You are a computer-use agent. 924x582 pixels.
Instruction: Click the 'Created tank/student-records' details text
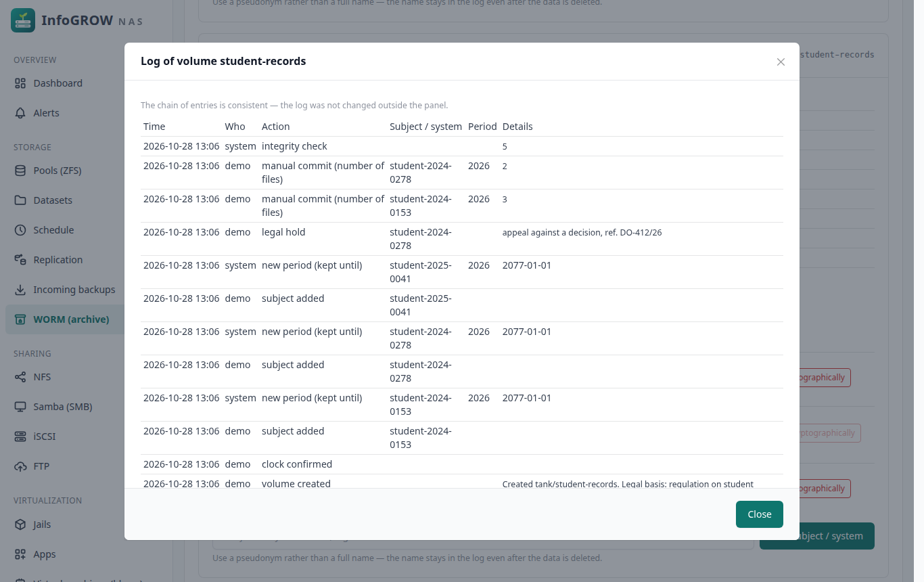coord(628,484)
